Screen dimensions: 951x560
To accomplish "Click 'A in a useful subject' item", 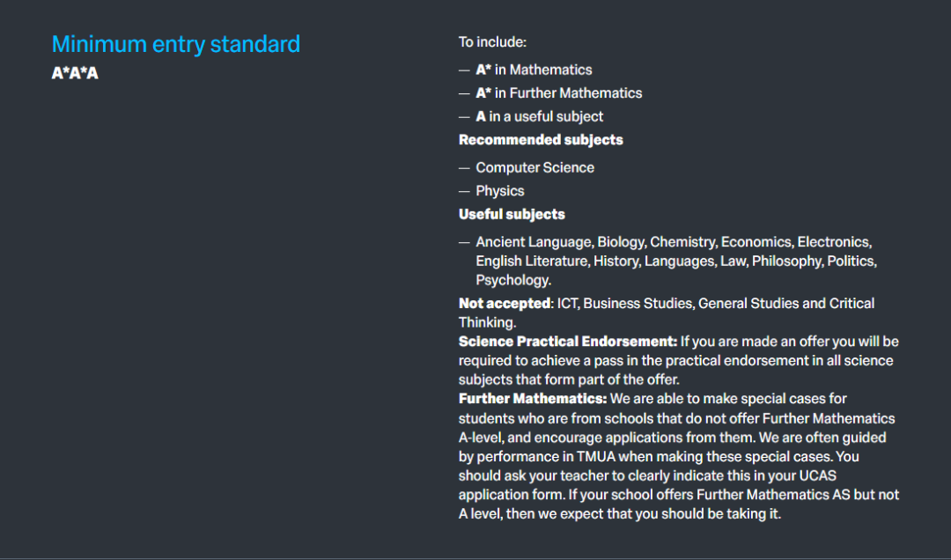I will [x=539, y=116].
